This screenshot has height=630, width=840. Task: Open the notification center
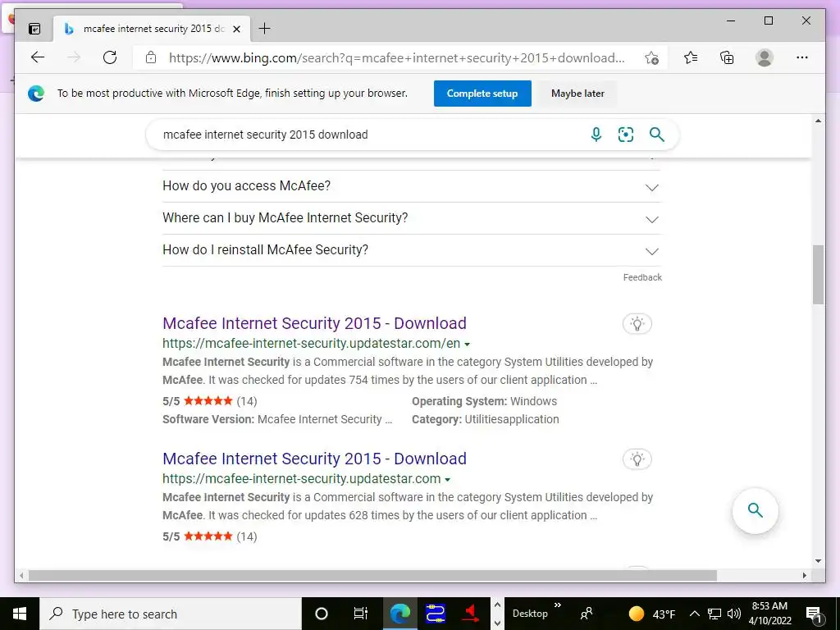pos(814,614)
